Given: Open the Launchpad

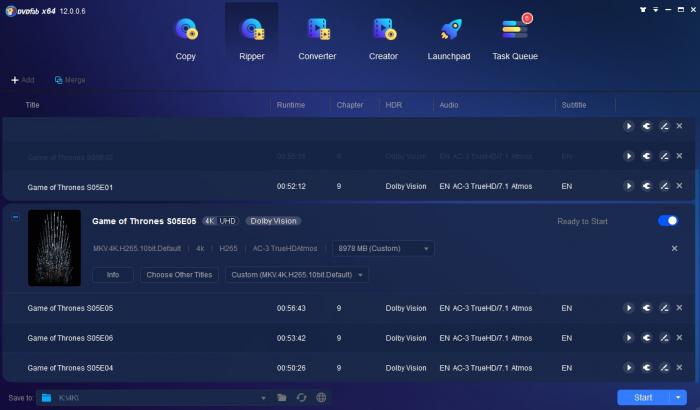Looking at the screenshot, I should pyautogui.click(x=449, y=39).
